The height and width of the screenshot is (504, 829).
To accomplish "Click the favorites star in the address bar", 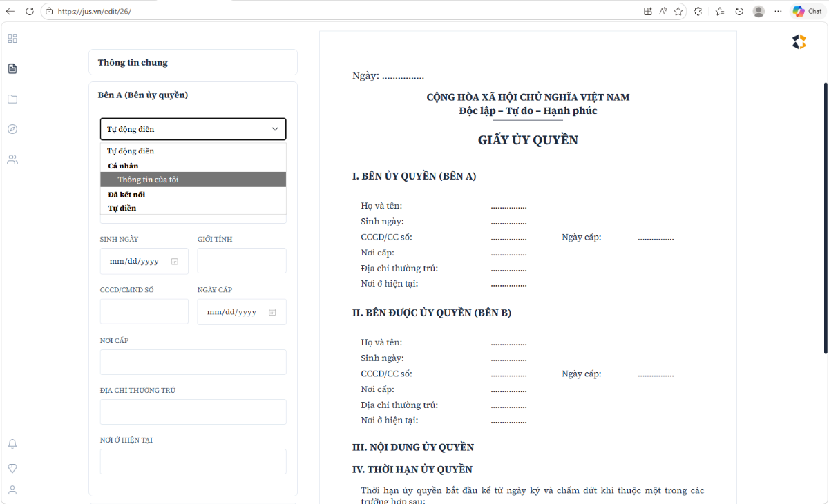I will point(678,11).
